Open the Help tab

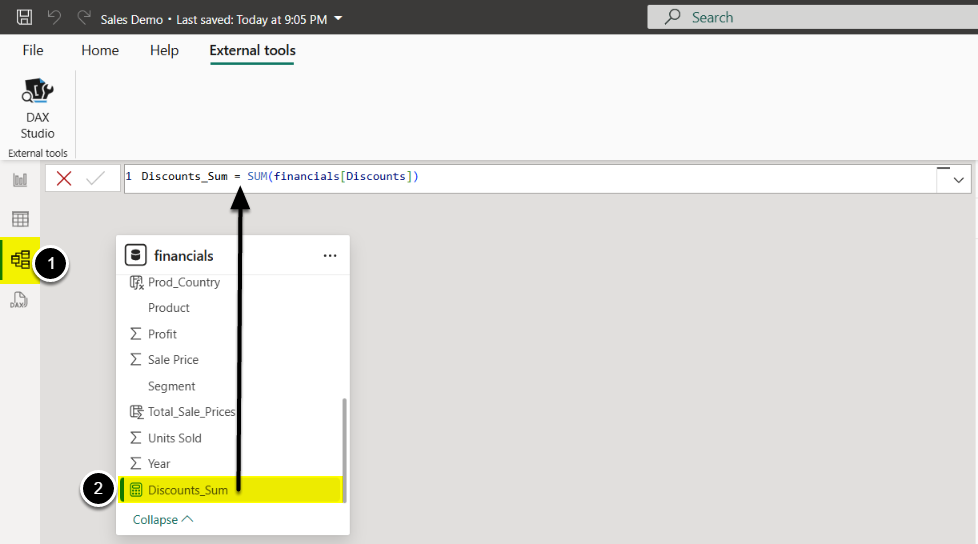pyautogui.click(x=164, y=51)
